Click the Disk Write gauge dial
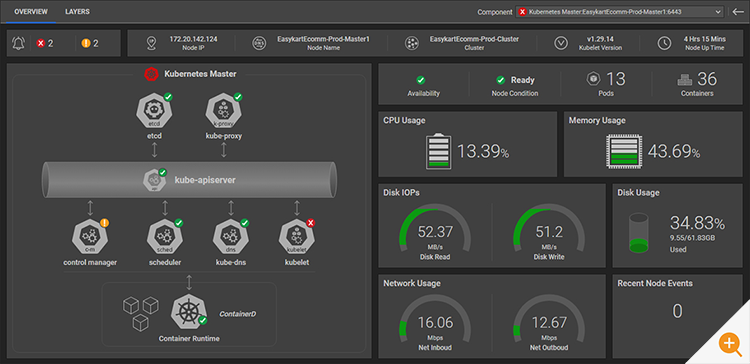 [549, 228]
